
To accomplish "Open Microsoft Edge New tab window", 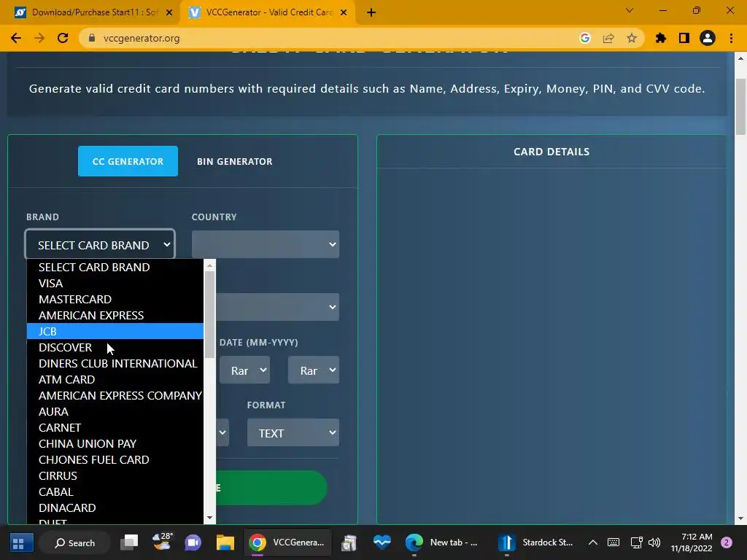I will tap(441, 542).
